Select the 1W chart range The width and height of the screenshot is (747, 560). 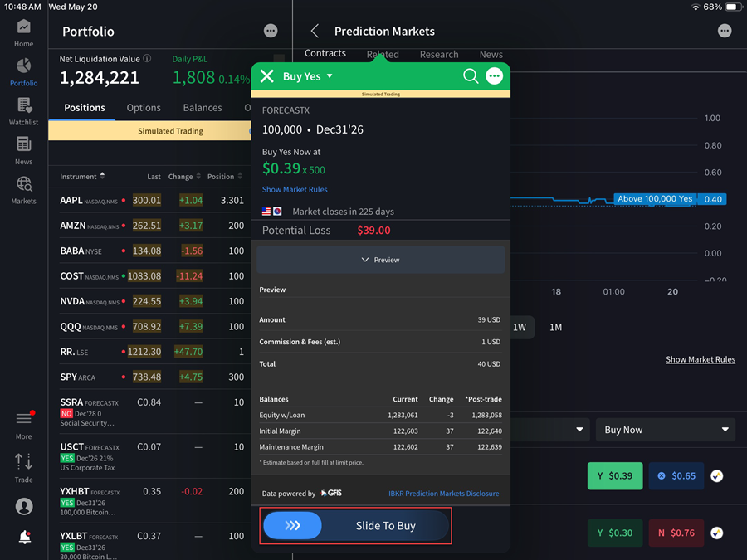pyautogui.click(x=520, y=327)
